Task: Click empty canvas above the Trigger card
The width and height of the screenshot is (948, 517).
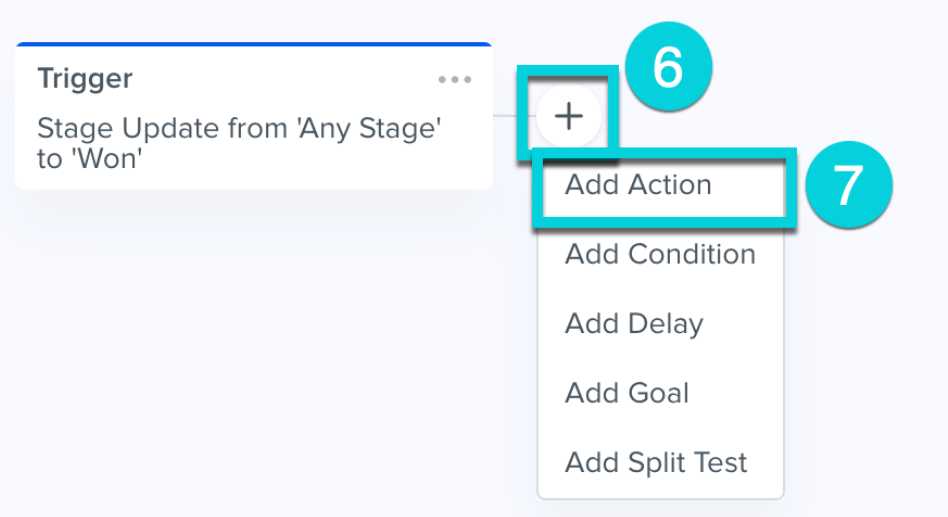Action: [x=250, y=20]
